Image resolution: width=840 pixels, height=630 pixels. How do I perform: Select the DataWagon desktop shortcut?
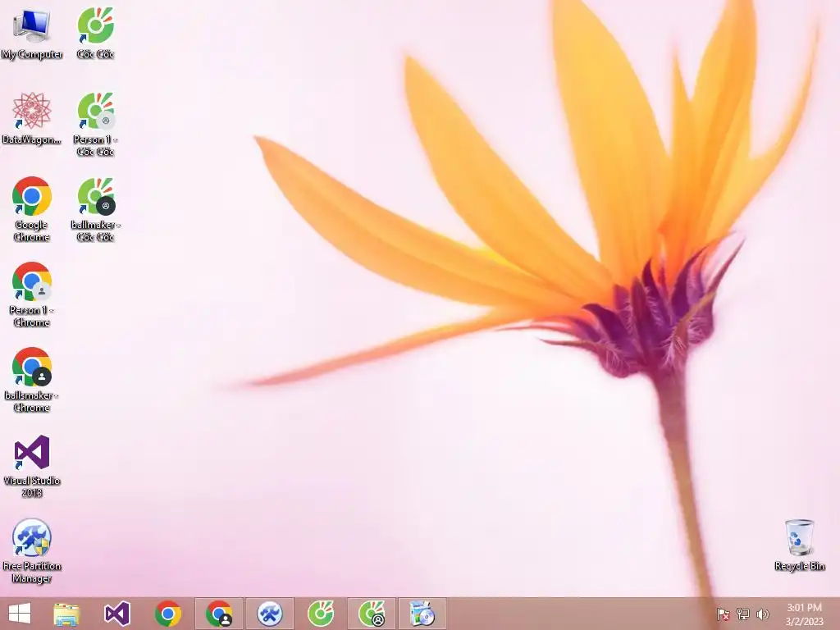(x=32, y=118)
